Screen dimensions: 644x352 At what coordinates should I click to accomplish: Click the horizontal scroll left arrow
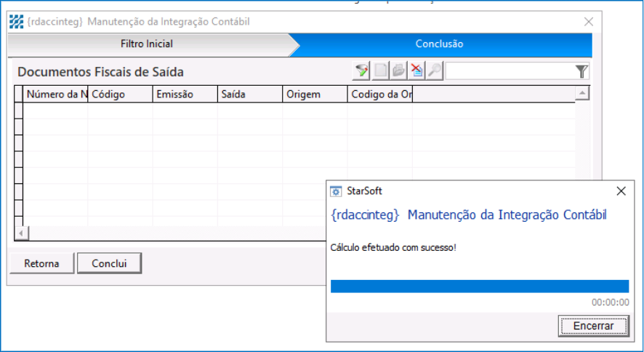[20, 233]
